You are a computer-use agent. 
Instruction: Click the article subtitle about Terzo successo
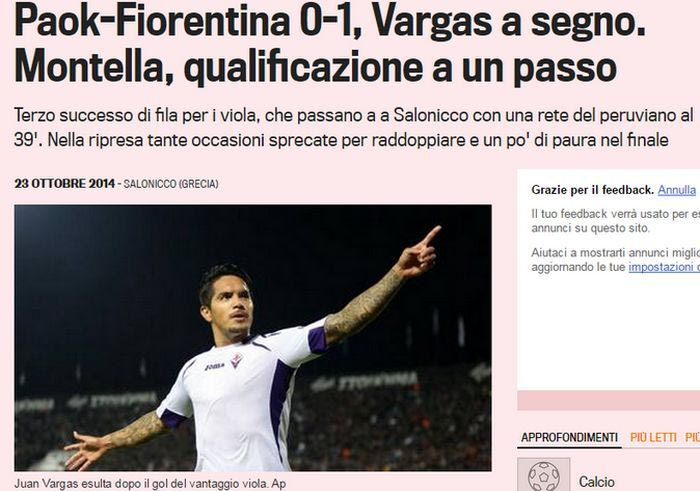[354, 128]
